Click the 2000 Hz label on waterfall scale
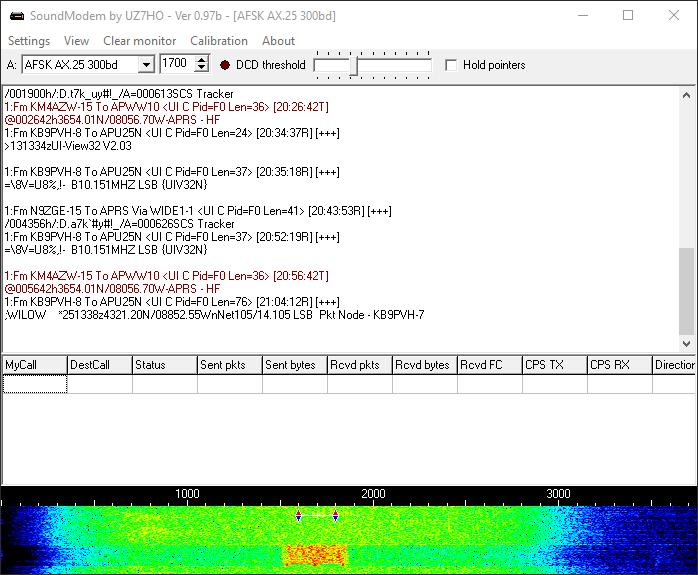 [373, 494]
